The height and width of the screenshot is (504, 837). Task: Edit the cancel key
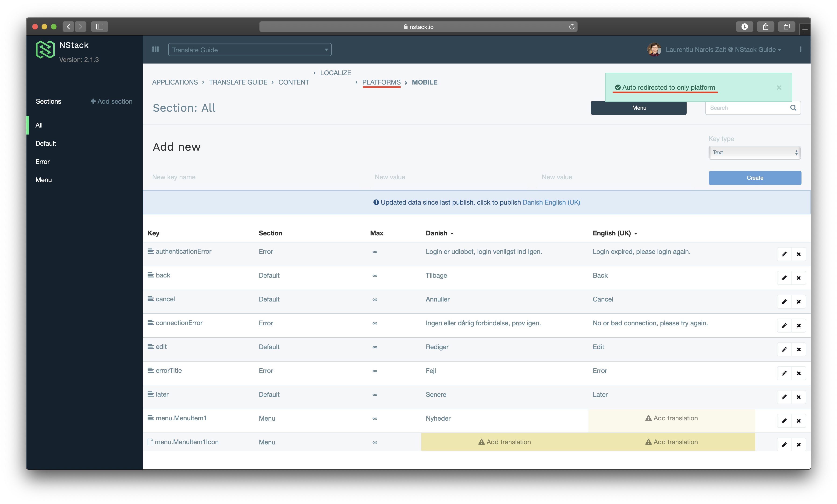point(784,302)
